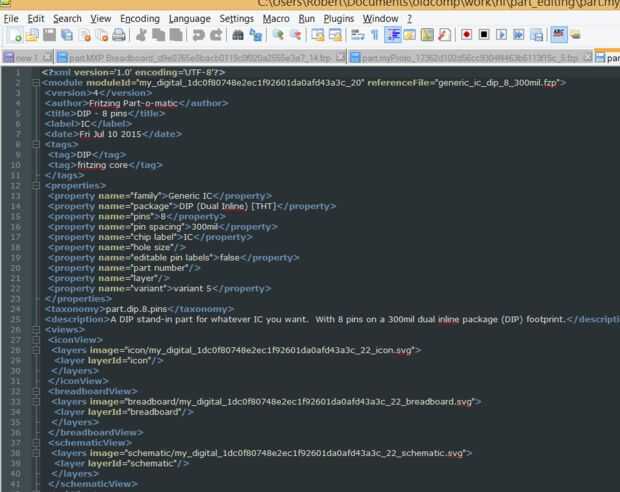Click the text 'Fritzing Part-o-matic'
This screenshot has height=492, width=620.
[133, 103]
